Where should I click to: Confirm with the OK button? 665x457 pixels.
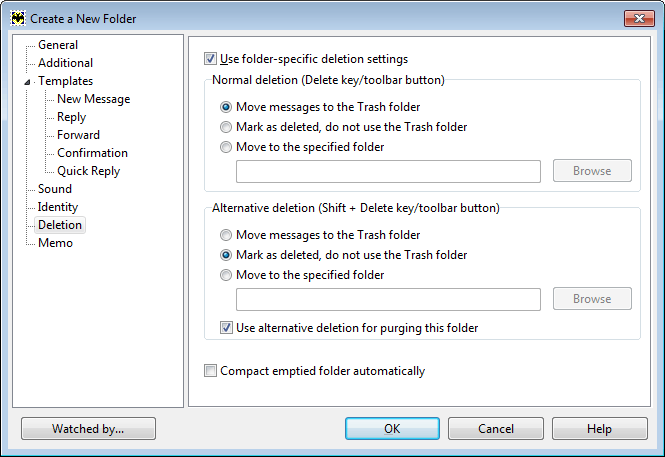(392, 429)
